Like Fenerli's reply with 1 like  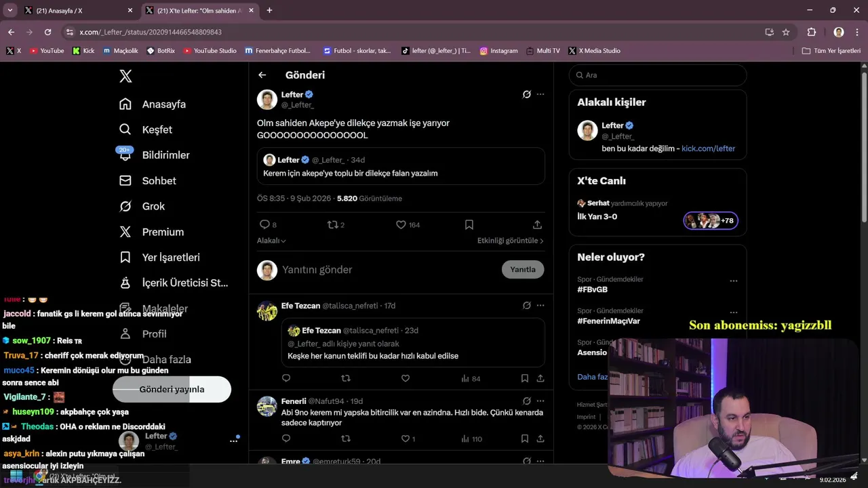point(408,439)
